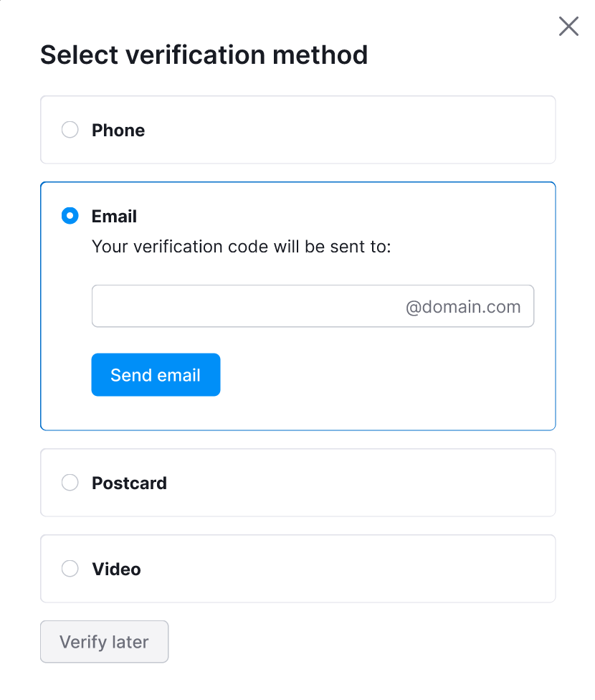Click the unselected Phone radio circle
595x700 pixels.
70,130
